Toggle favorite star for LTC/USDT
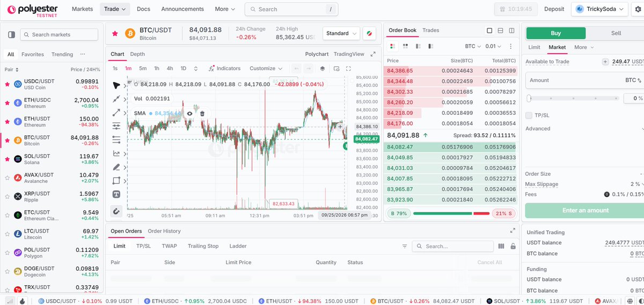The image size is (644, 305). click(x=7, y=234)
